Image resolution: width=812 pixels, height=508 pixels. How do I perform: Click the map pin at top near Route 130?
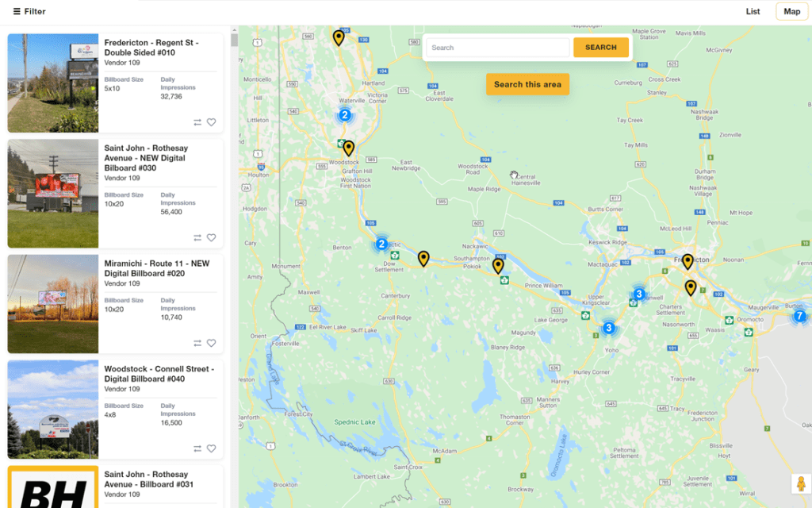[x=338, y=37]
